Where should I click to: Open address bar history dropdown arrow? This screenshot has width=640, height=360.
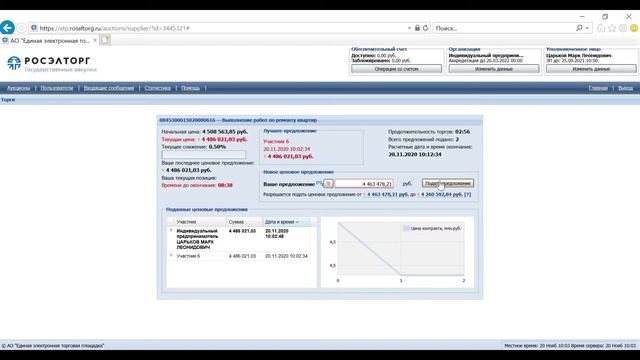click(x=409, y=28)
